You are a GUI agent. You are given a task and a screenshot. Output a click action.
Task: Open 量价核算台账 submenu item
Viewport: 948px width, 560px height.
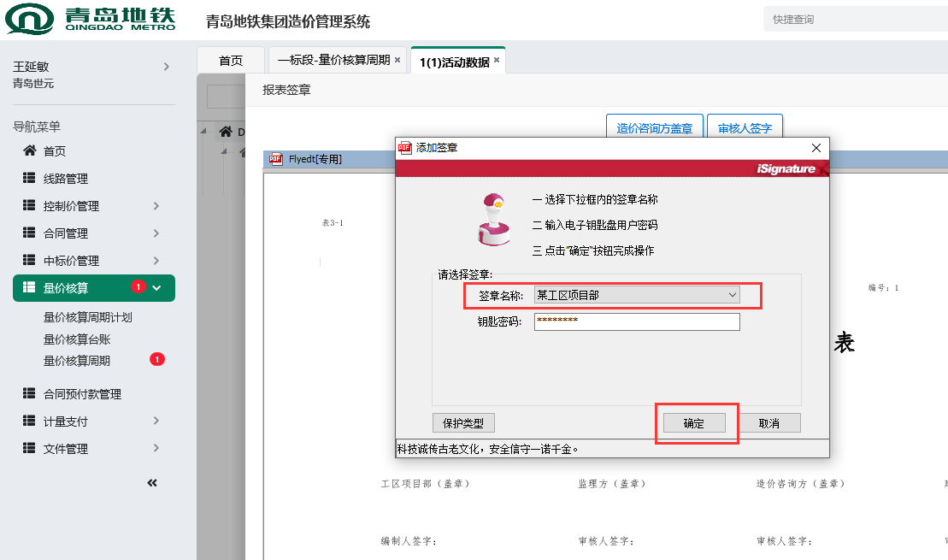pos(77,339)
